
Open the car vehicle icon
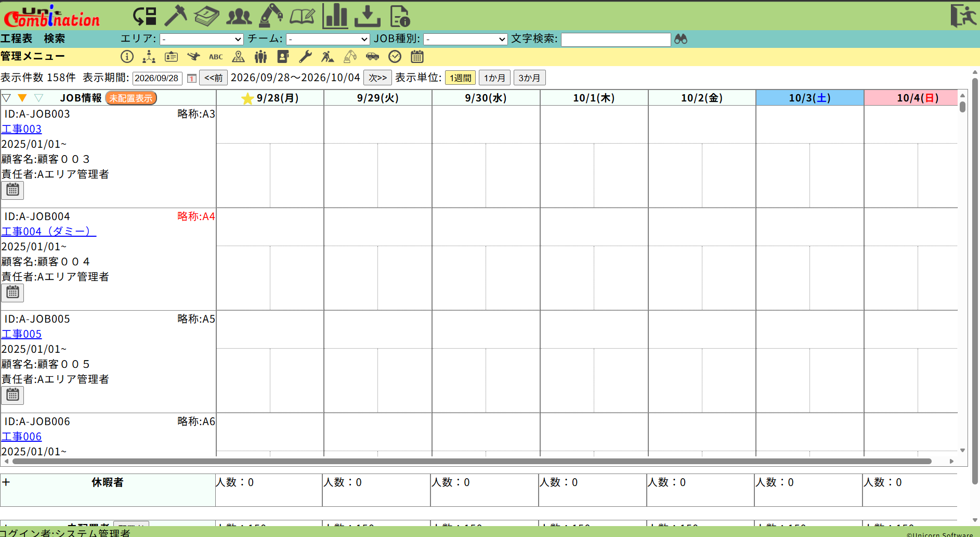372,57
